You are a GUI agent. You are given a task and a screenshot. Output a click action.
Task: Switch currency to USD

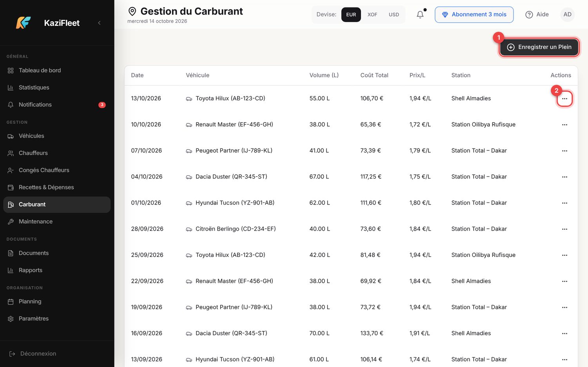394,14
